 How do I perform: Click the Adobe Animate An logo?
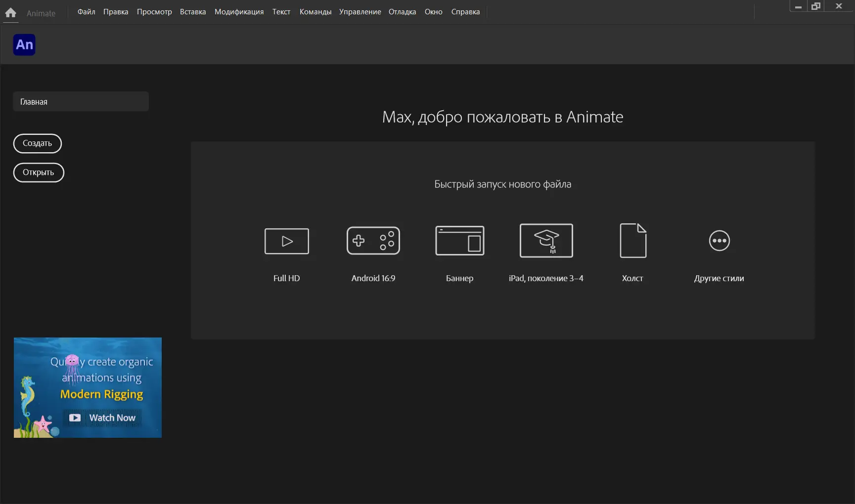[24, 44]
